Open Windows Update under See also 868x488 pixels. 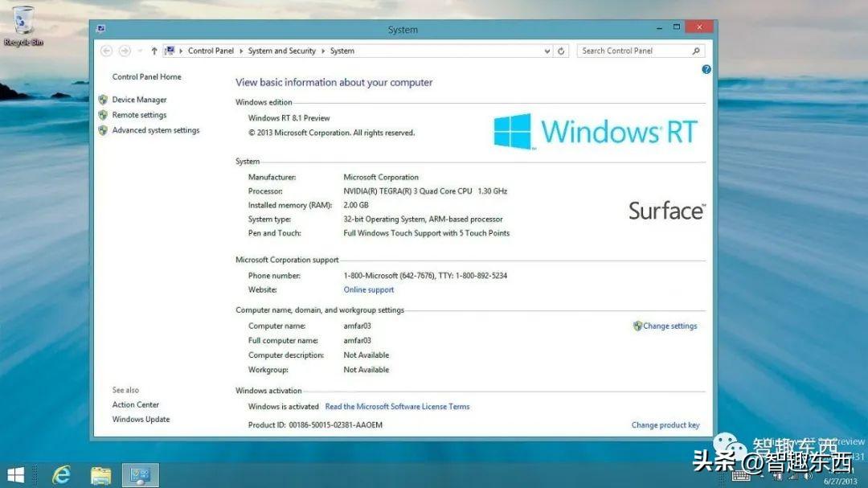pos(141,420)
